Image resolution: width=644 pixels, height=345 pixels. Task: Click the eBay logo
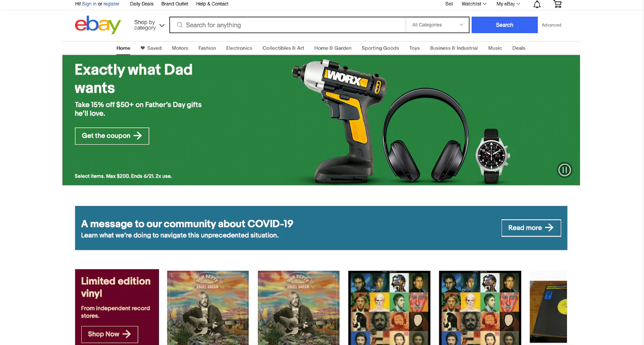coord(98,25)
